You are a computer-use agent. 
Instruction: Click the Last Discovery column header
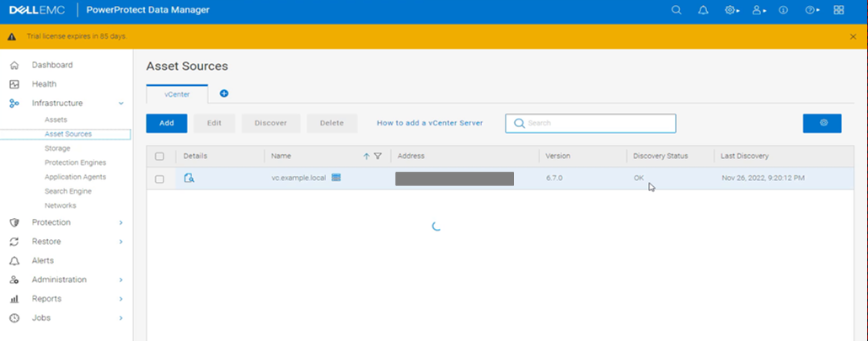click(745, 157)
